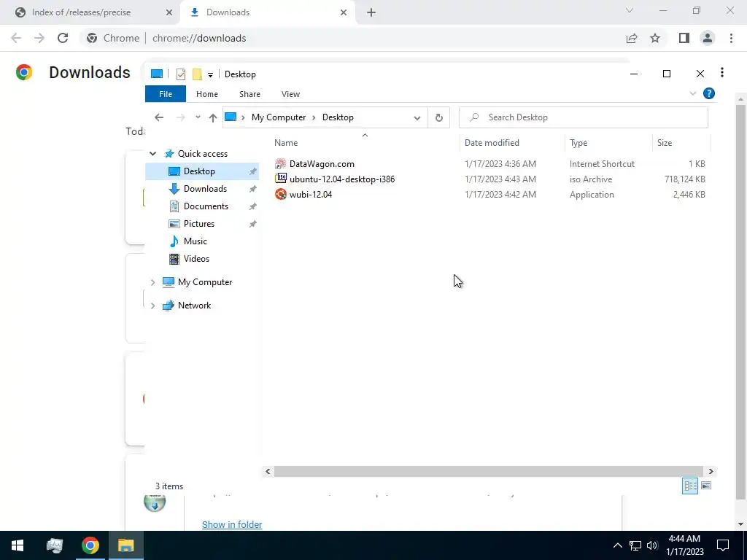
Task: Open the notification center icon
Action: 723,545
